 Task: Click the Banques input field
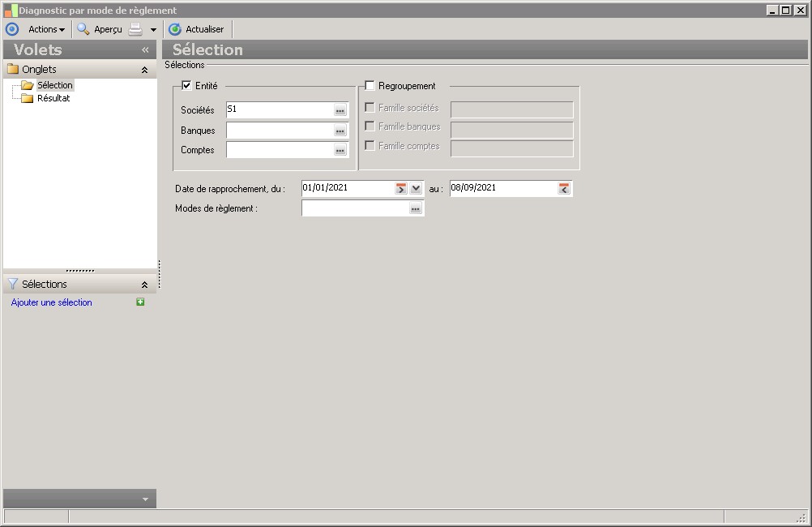point(280,130)
